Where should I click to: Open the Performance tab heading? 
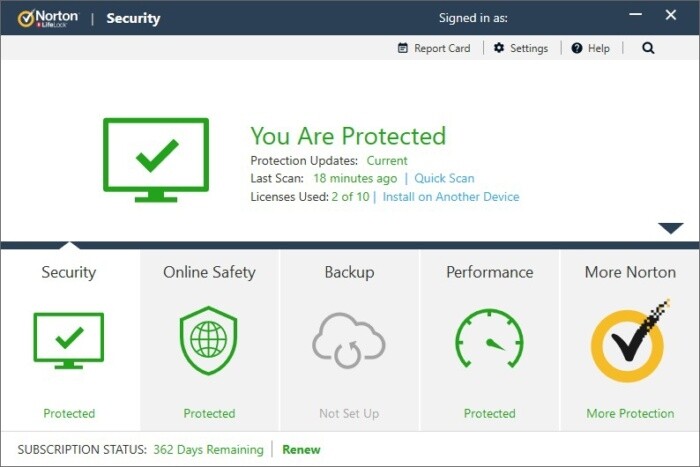point(489,272)
